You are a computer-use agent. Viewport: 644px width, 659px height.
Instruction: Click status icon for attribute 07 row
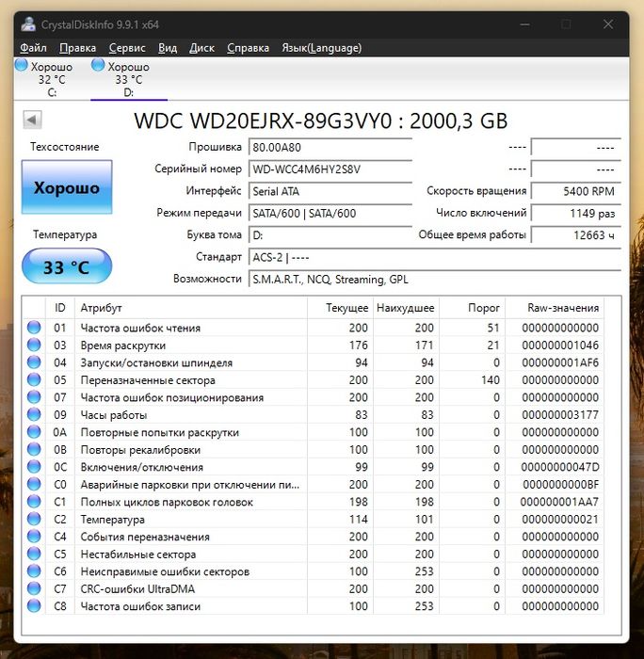coord(34,397)
